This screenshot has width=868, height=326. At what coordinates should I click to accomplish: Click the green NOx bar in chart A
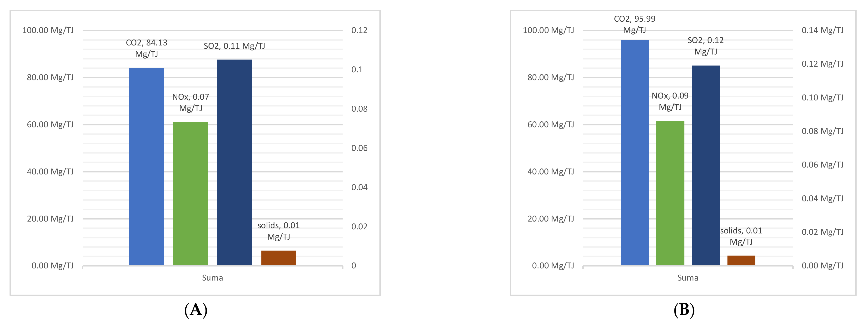point(190,193)
